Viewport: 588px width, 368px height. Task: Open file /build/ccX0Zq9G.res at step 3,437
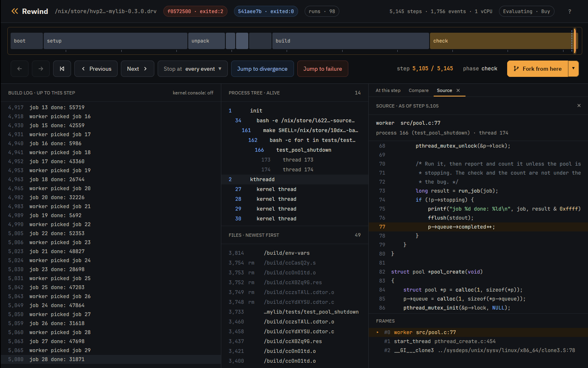click(295, 341)
